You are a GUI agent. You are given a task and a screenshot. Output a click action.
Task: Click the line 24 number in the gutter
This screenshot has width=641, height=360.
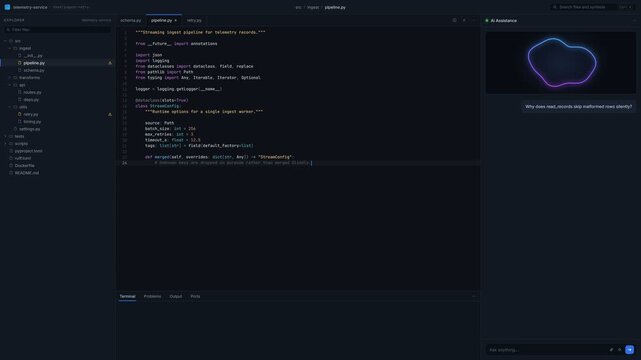[x=124, y=163]
